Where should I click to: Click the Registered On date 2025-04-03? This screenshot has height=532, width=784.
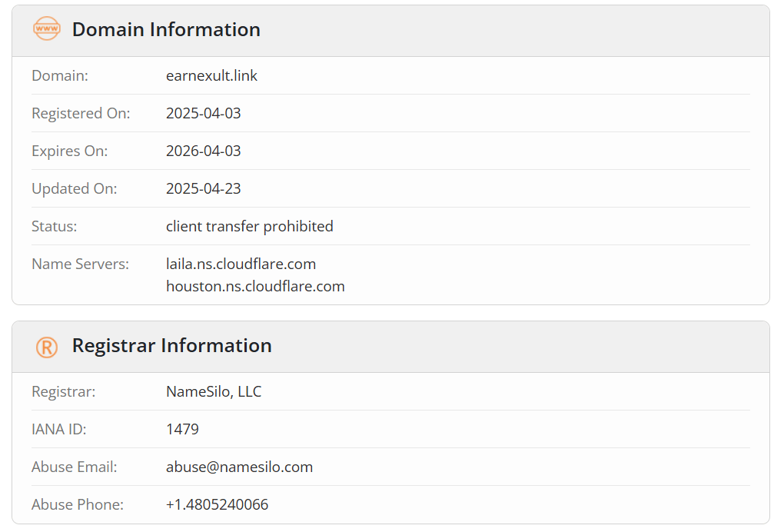204,113
